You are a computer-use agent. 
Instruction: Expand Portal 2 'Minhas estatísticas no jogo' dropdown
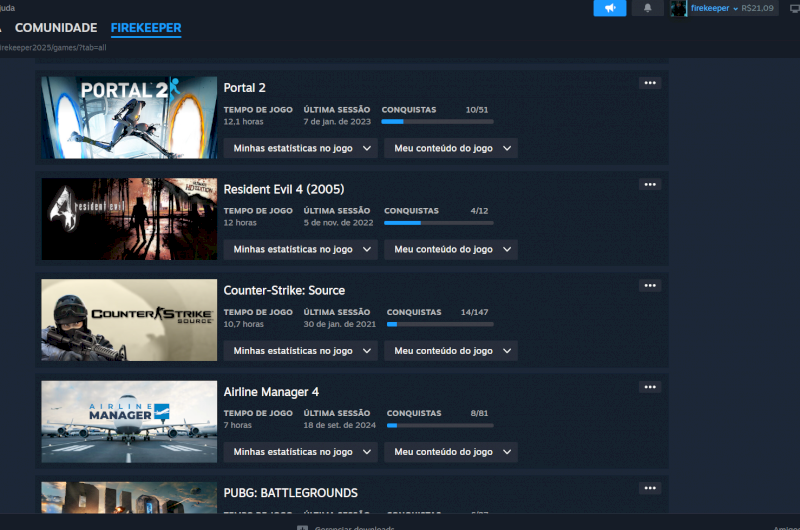[x=300, y=148]
